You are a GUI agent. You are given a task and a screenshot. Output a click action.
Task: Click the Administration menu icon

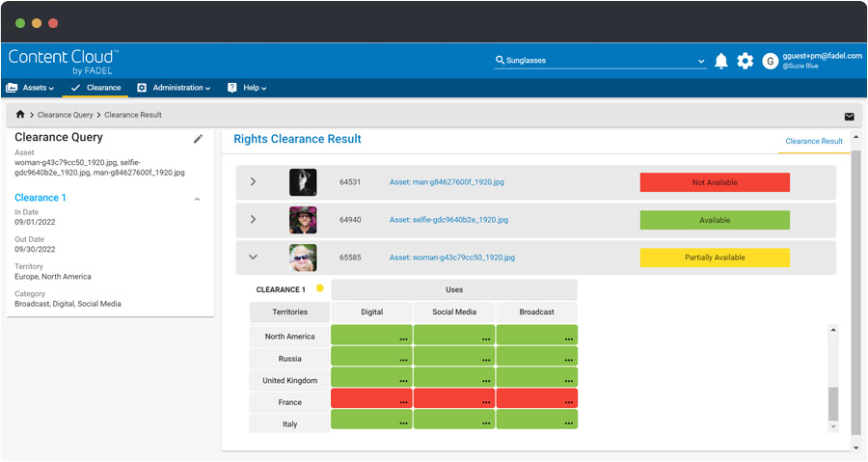[x=142, y=88]
